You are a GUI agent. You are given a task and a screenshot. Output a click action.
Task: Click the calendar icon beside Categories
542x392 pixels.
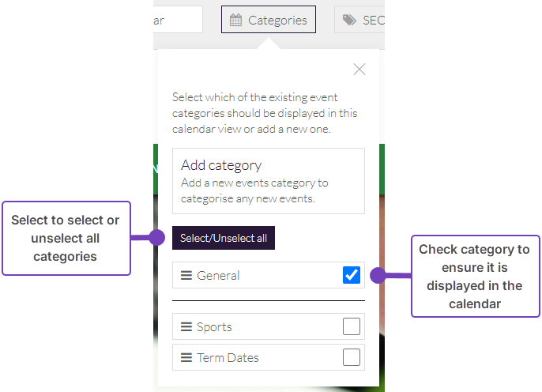(235, 21)
